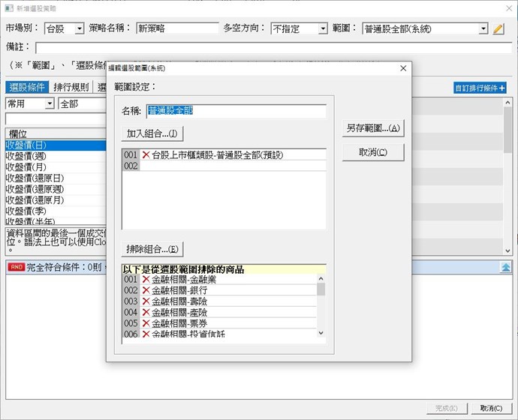This screenshot has width=518, height=420.
Task: Click red X icon for 台股上市櫃類股 row
Action: click(146, 154)
